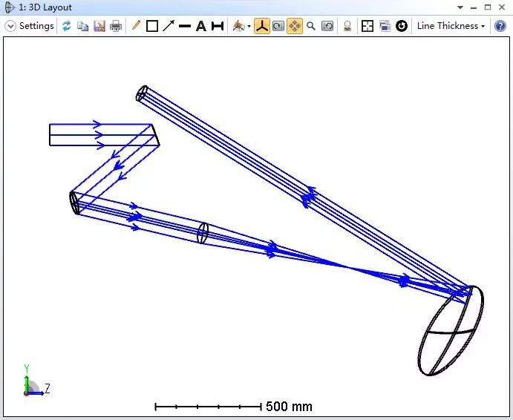Open the camera view dropdown arrow
Screen dimensions: 513x420
(249, 27)
